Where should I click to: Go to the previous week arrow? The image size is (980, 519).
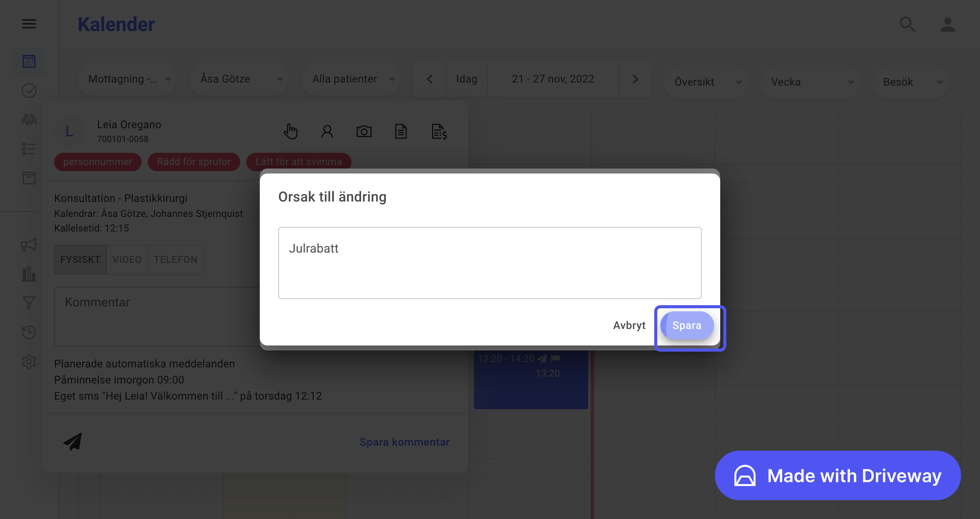[430, 79]
